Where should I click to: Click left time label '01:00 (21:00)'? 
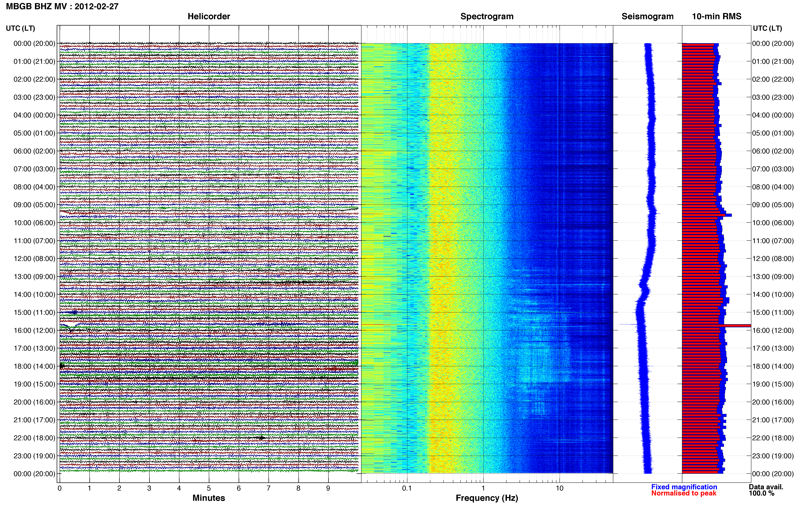click(34, 62)
